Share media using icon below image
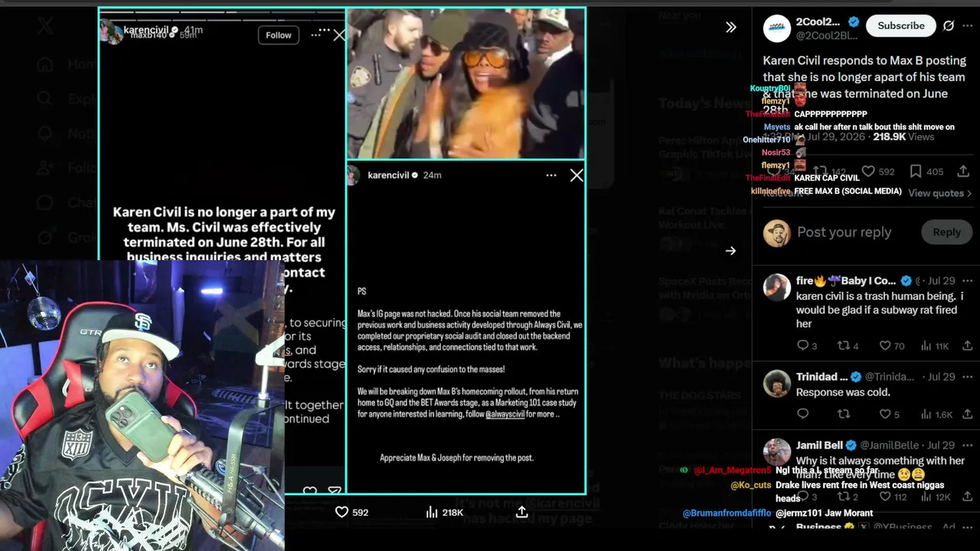The height and width of the screenshot is (551, 980). (521, 512)
